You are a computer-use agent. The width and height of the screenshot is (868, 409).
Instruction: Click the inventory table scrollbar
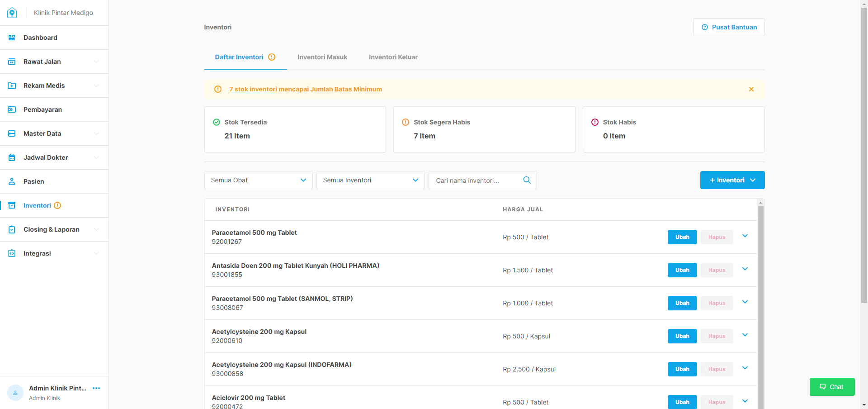point(760,308)
